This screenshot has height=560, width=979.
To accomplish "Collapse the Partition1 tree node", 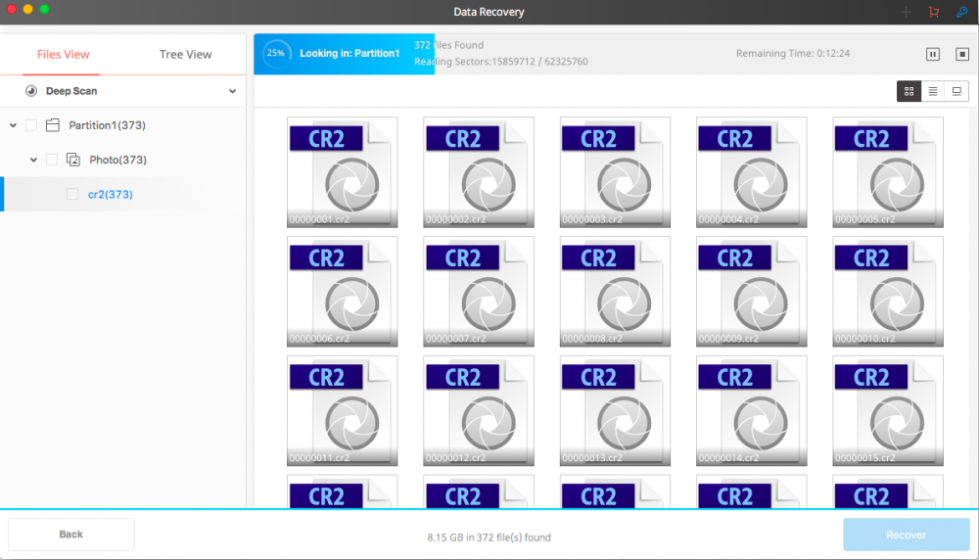I will click(13, 125).
